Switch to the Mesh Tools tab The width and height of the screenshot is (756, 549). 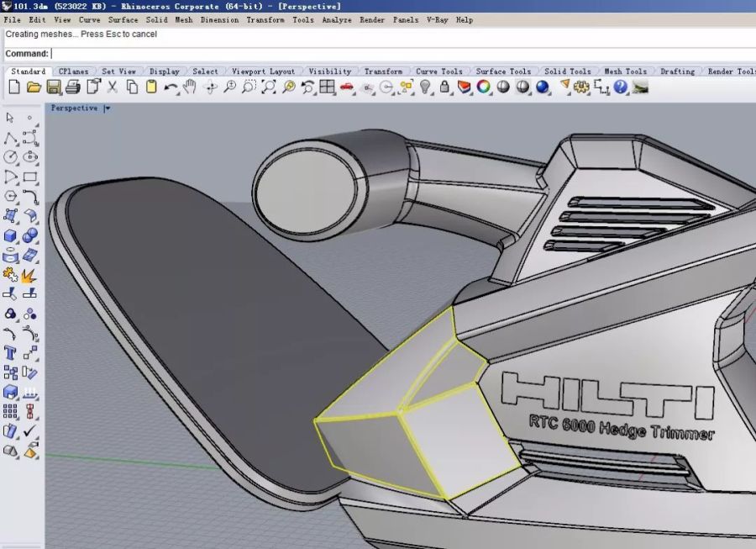click(625, 71)
